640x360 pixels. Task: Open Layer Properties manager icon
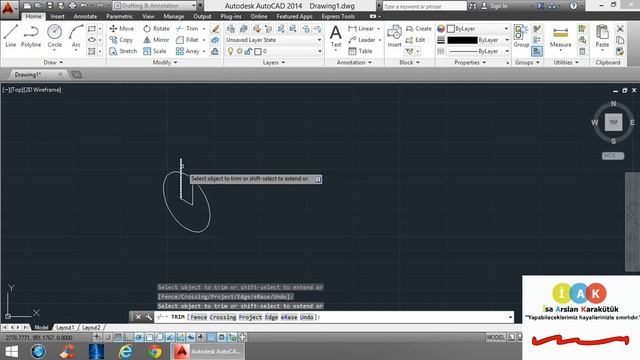tap(231, 29)
